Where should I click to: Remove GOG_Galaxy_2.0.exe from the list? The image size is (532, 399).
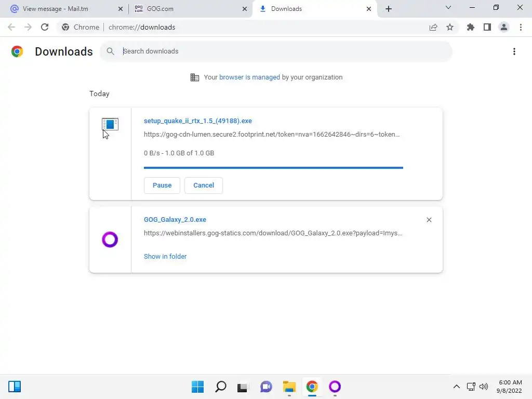click(x=429, y=220)
